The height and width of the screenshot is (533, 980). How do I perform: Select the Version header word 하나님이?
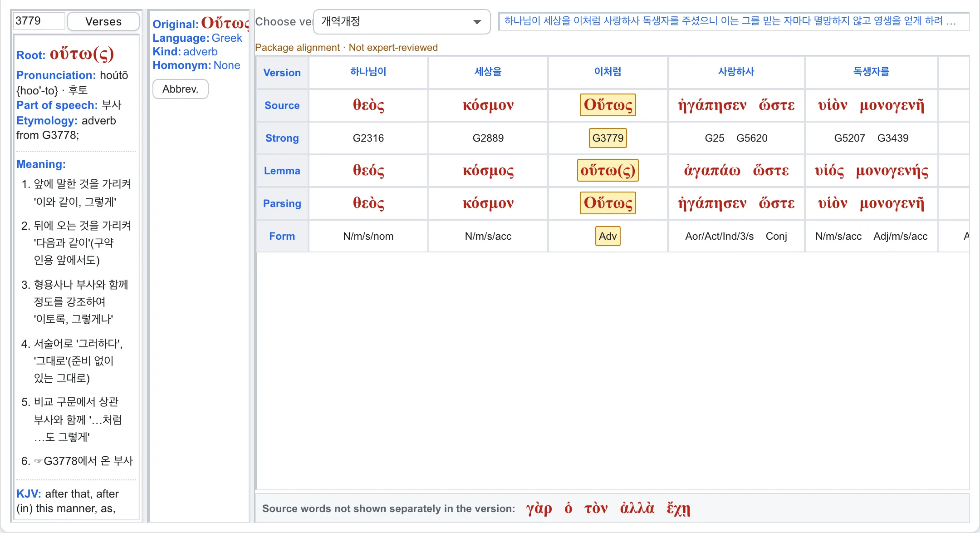[x=368, y=72]
